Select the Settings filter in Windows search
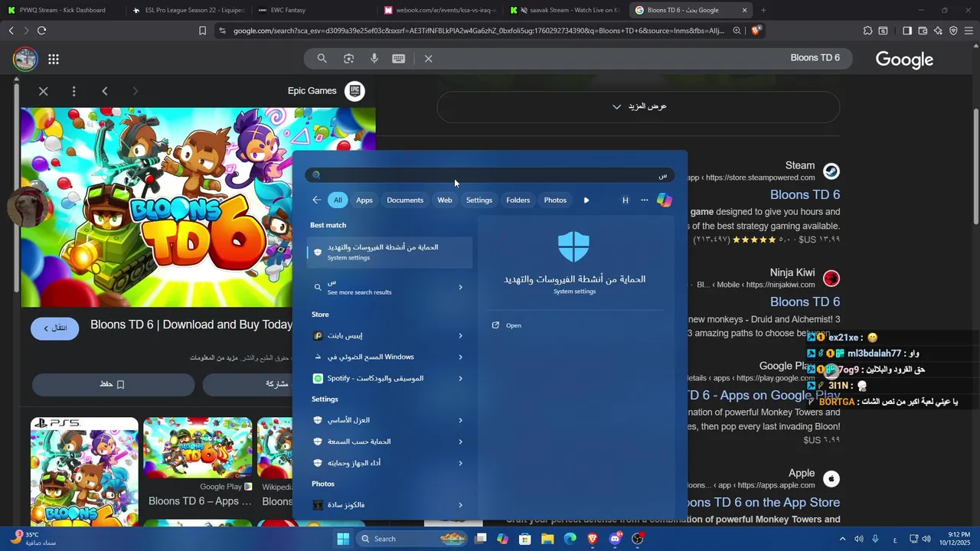The height and width of the screenshot is (551, 980). [x=479, y=200]
